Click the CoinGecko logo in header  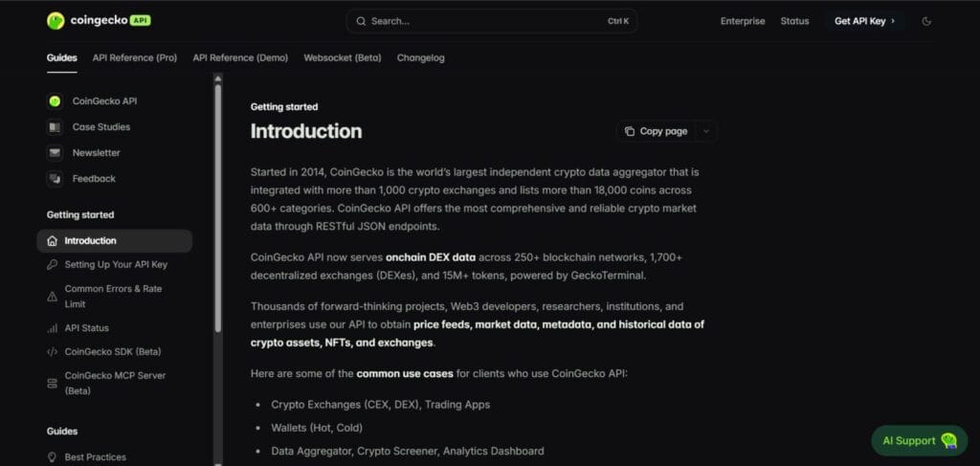coord(99,20)
